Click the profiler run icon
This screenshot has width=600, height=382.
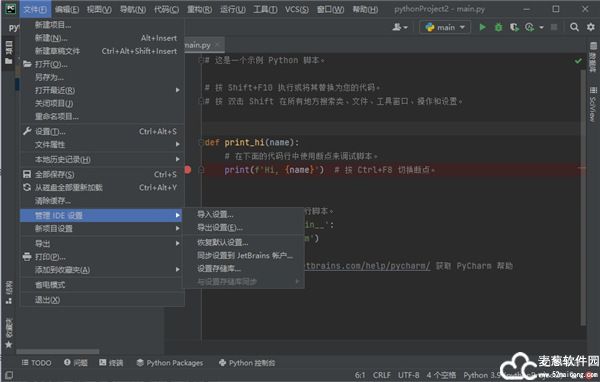530,27
